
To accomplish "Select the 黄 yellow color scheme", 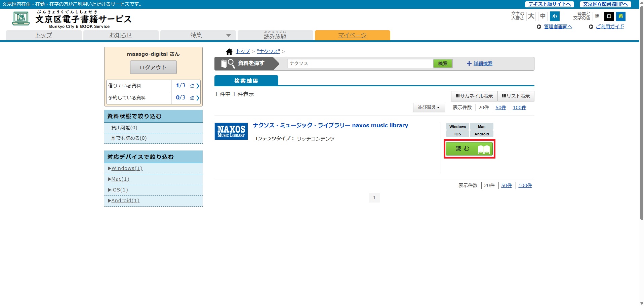I will pyautogui.click(x=621, y=16).
